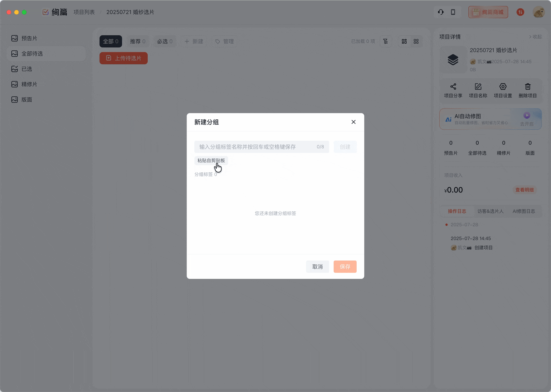Click headset customer support icon

tap(441, 12)
